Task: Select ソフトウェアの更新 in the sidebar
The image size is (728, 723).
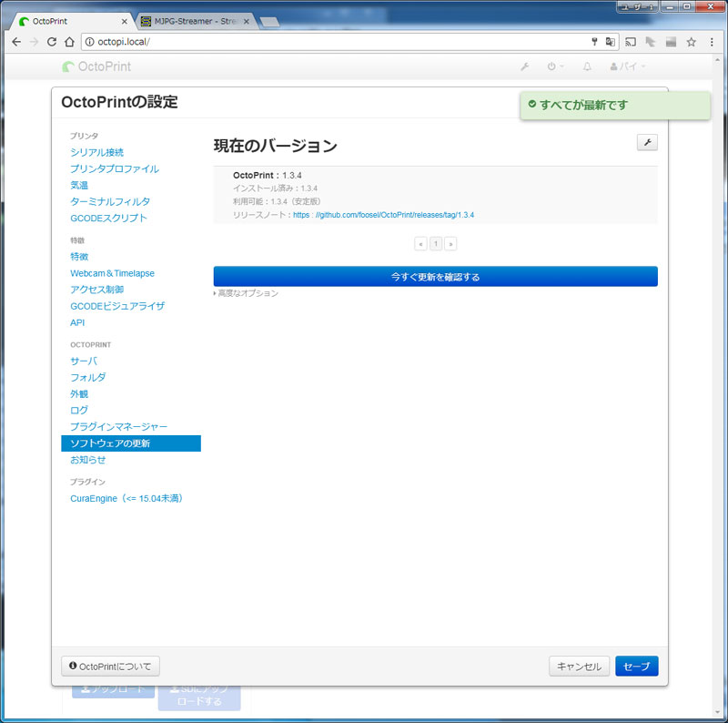Action: [x=131, y=443]
